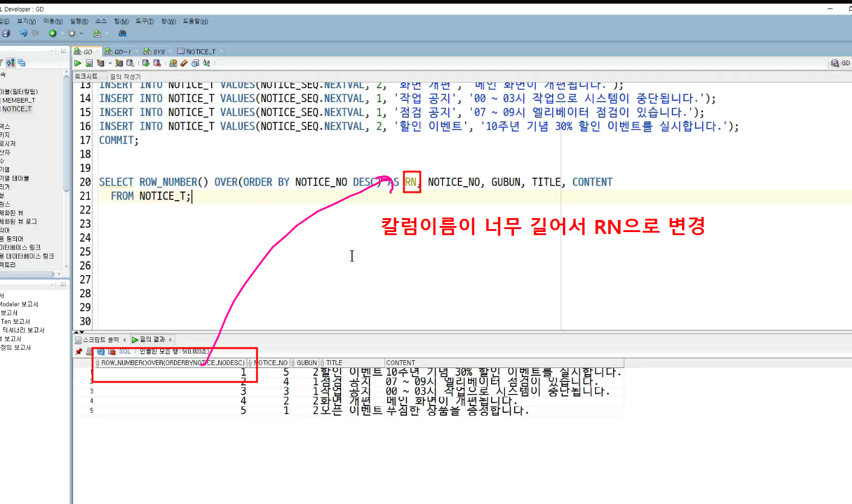Open the 소스 menu
Image resolution: width=852 pixels, height=504 pixels.
(100, 21)
